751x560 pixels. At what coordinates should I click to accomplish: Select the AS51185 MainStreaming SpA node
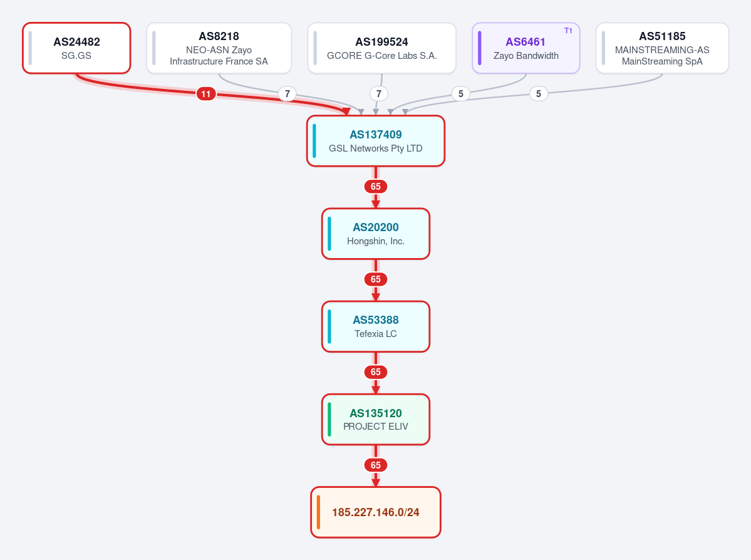[663, 48]
